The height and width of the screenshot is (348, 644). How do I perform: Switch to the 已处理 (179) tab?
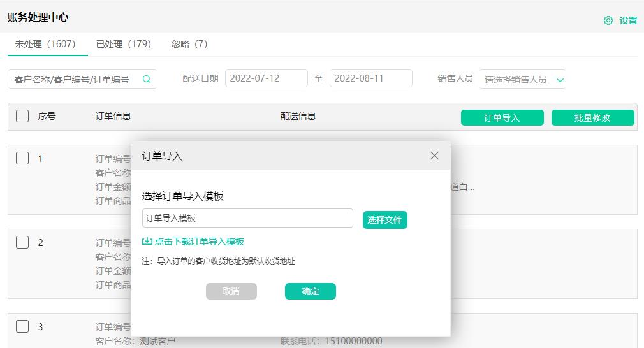click(124, 44)
